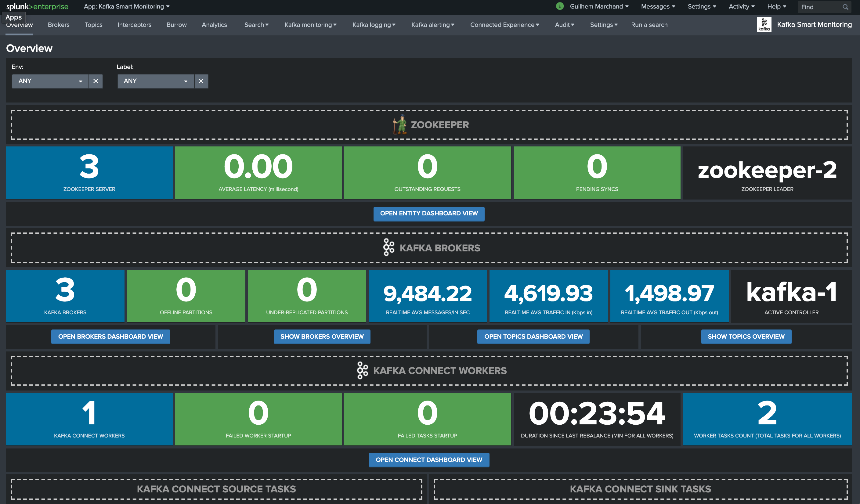Image resolution: width=860 pixels, height=504 pixels.
Task: Open the Interceptors tab
Action: (135, 25)
